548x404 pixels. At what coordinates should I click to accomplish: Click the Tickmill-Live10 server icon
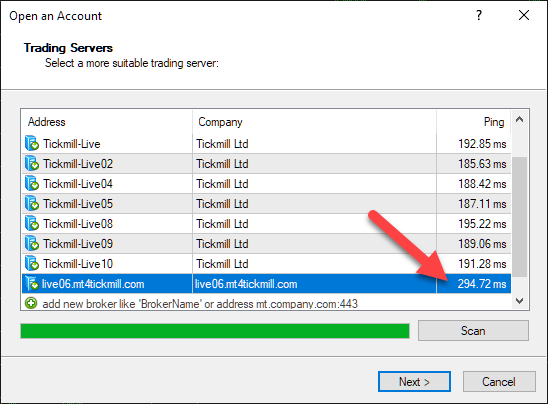click(x=32, y=263)
